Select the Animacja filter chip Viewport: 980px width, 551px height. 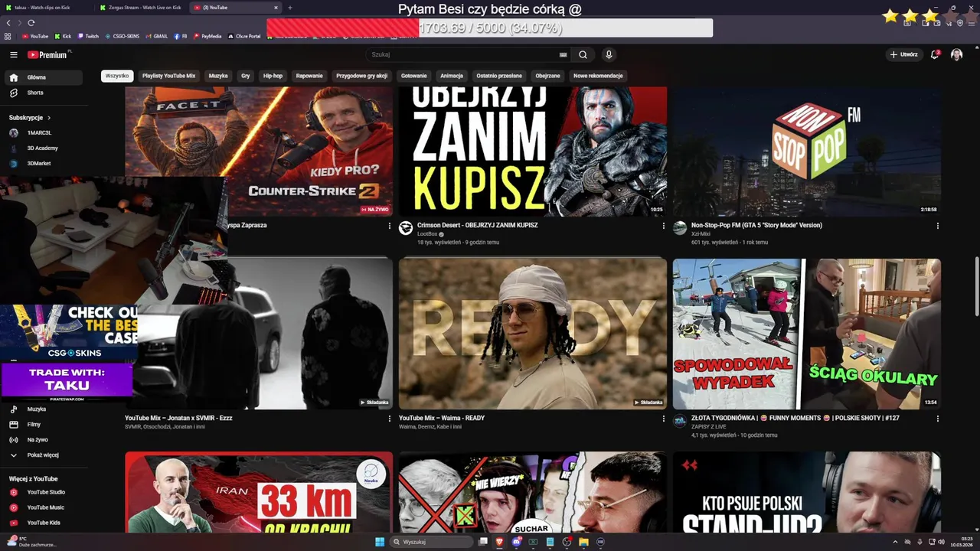pos(452,76)
